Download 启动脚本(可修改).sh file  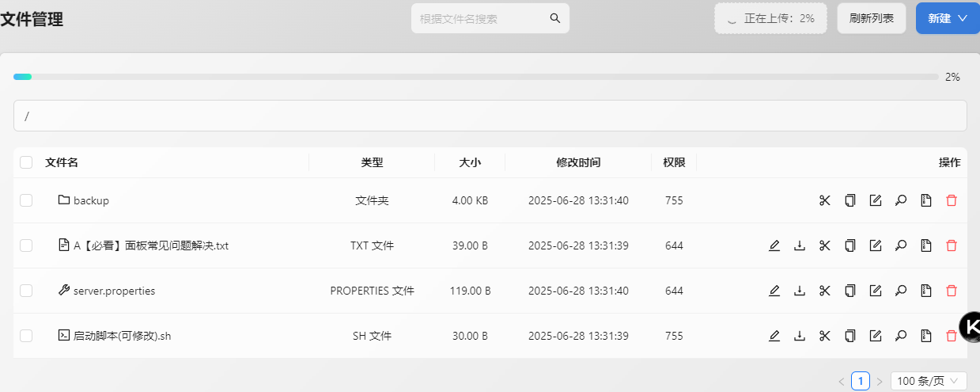point(800,336)
